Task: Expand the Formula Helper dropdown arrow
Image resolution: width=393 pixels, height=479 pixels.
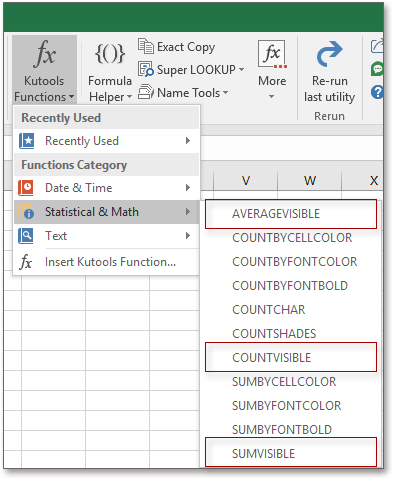Action: pos(129,97)
